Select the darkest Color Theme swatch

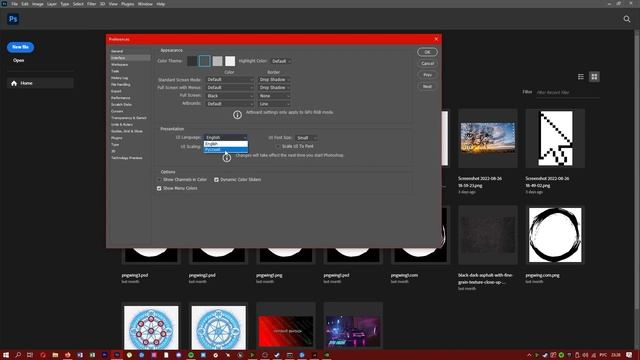192,61
